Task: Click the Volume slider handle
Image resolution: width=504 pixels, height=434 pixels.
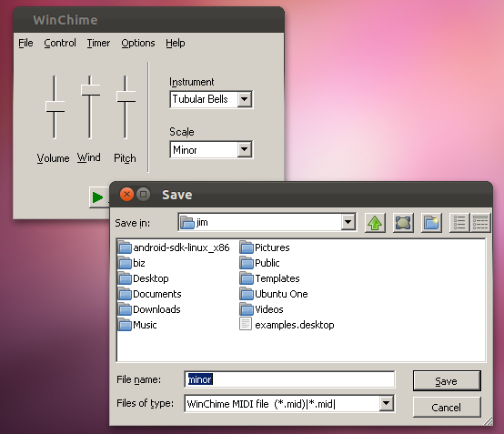Action: click(55, 106)
